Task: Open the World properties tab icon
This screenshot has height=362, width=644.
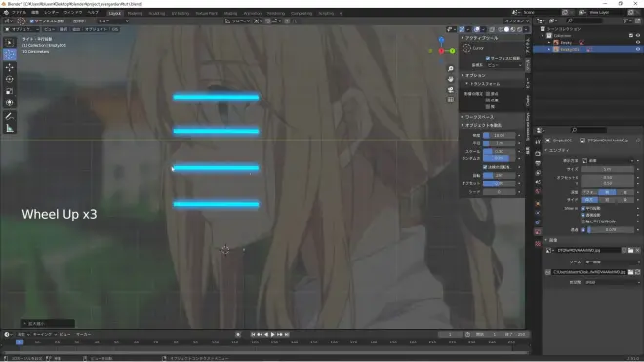Action: [538, 191]
